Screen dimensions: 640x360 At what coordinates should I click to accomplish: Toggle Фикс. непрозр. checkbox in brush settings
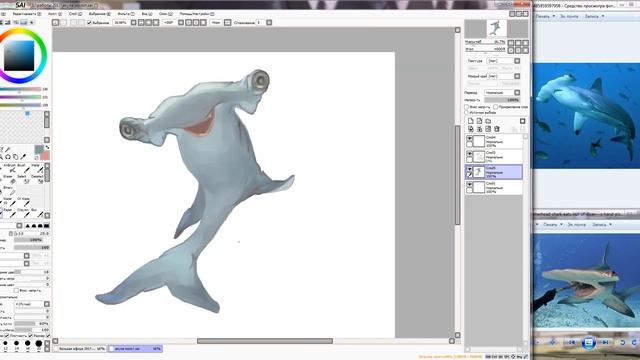click(x=16, y=291)
